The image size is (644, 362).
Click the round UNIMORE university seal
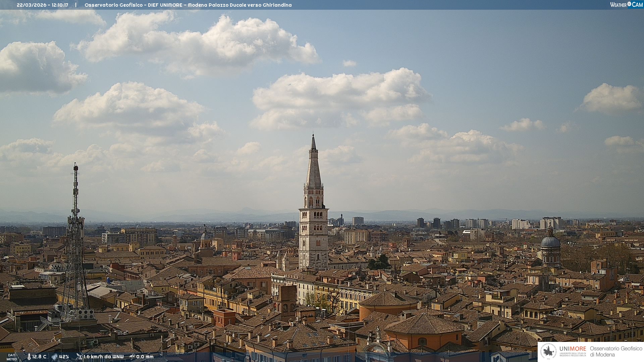[x=549, y=351]
